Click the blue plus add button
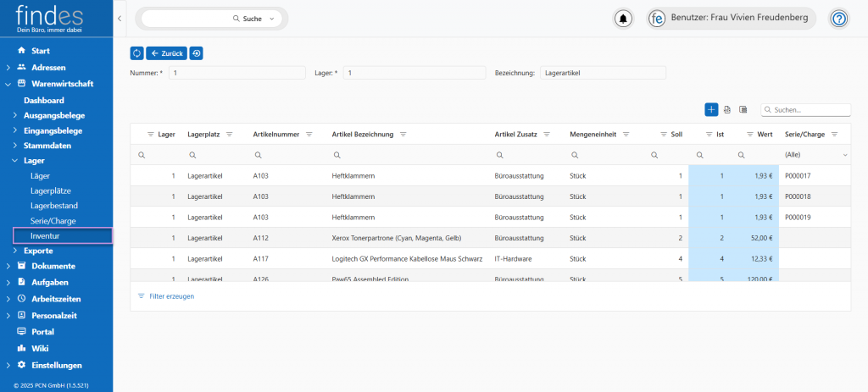 (x=711, y=109)
